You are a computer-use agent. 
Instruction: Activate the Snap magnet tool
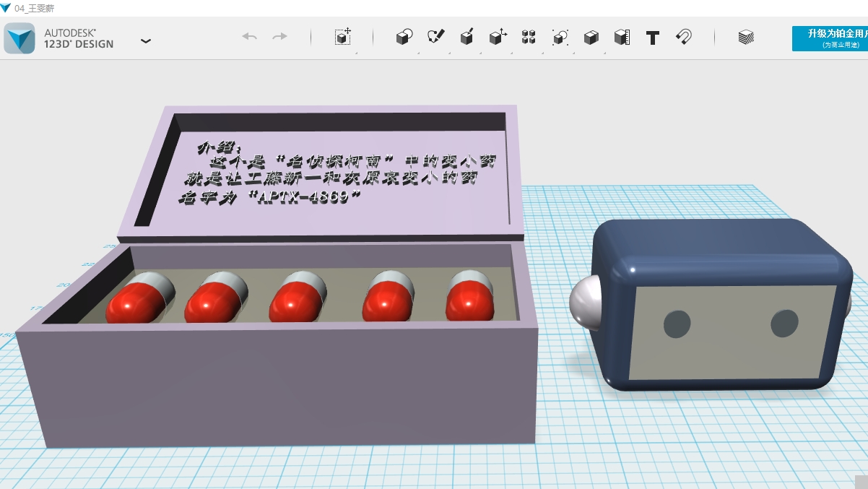pyautogui.click(x=684, y=37)
